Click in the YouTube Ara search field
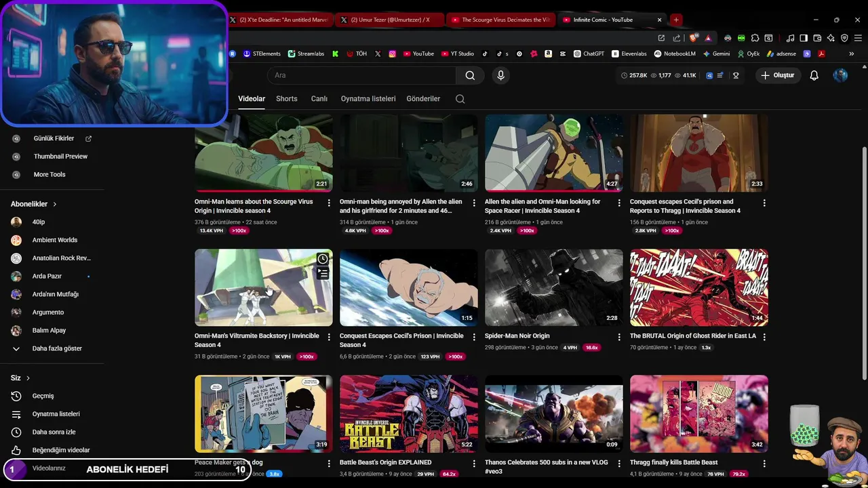Viewport: 868px width, 488px height. [x=361, y=75]
